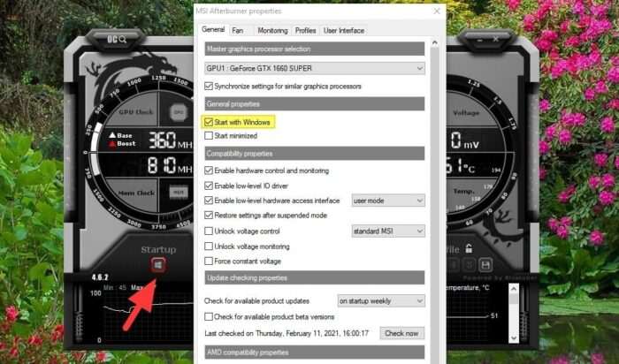
Task: Enable Force constant voltage
Action: click(x=209, y=261)
